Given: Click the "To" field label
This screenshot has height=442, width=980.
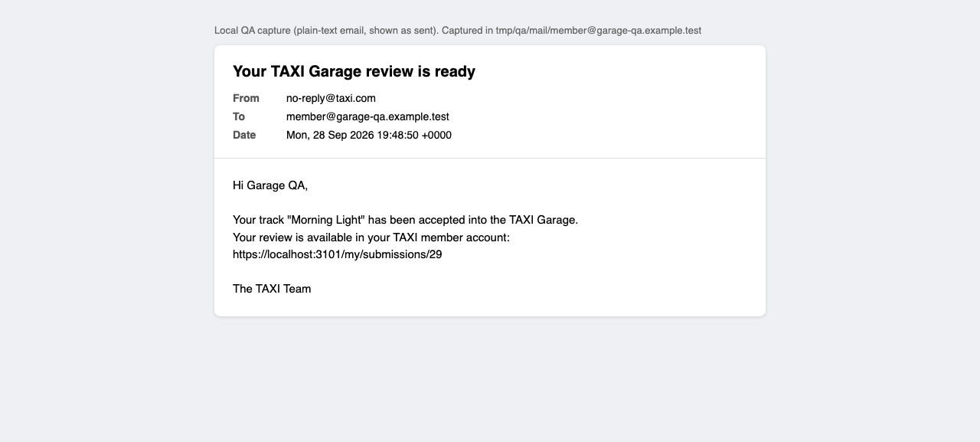Looking at the screenshot, I should pyautogui.click(x=239, y=116).
